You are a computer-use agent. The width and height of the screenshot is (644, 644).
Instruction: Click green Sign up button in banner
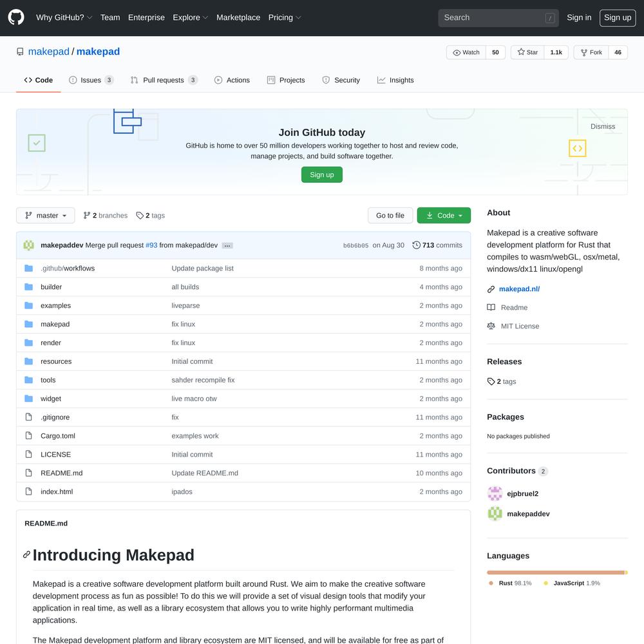(x=321, y=175)
